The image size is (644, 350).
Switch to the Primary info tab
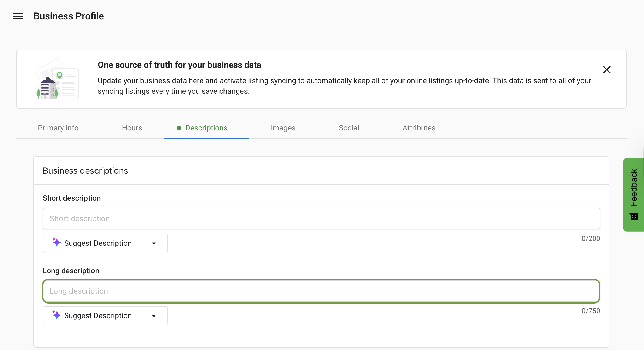click(x=58, y=128)
